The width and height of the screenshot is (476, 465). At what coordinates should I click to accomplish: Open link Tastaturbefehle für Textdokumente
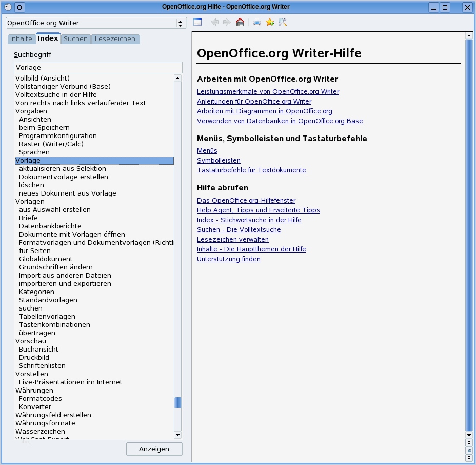coord(251,170)
